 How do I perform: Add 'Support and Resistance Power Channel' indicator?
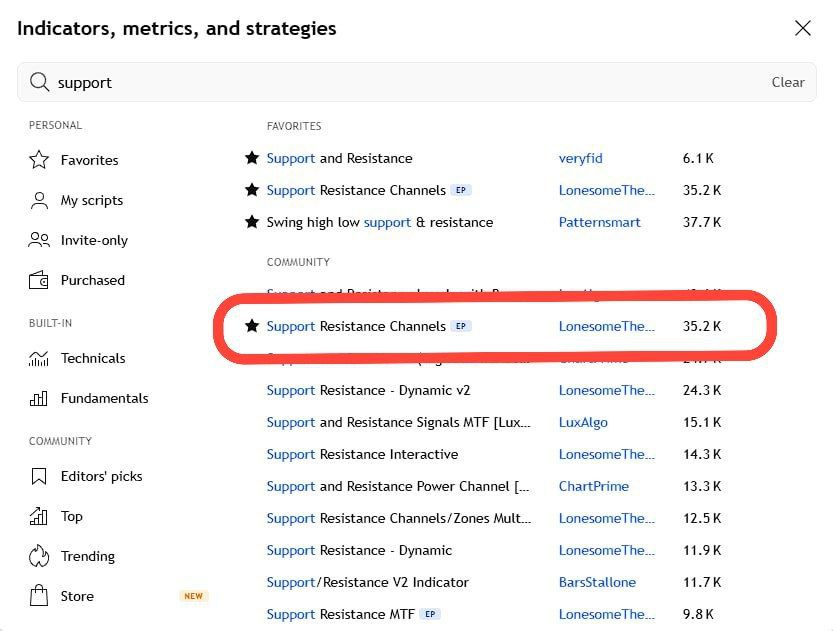tap(398, 486)
